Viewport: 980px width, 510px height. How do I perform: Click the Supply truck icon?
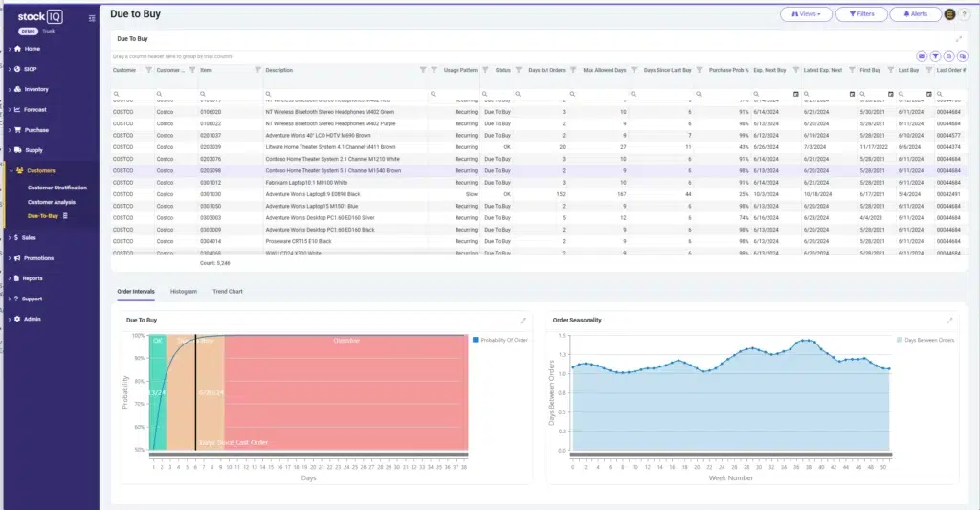click(x=17, y=150)
